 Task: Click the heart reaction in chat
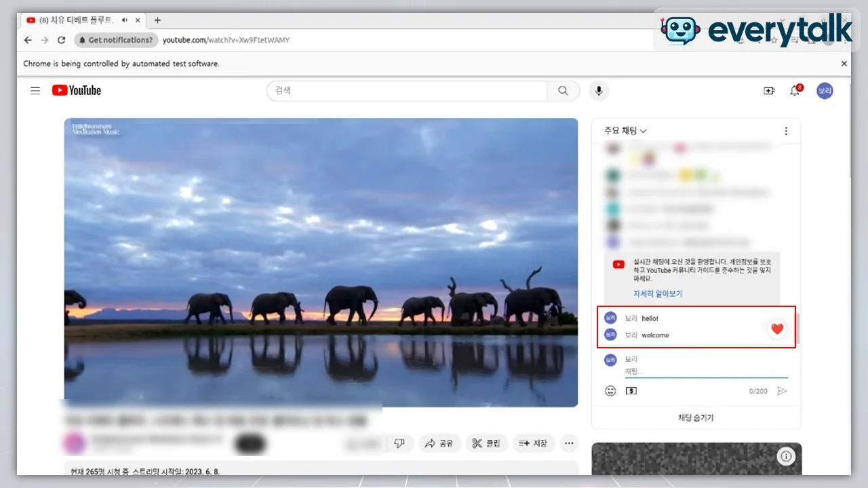777,329
